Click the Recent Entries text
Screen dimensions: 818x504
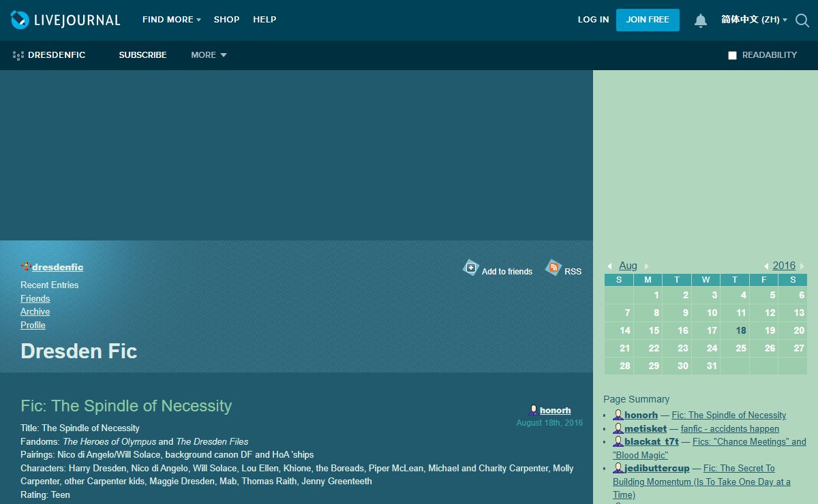(x=49, y=285)
